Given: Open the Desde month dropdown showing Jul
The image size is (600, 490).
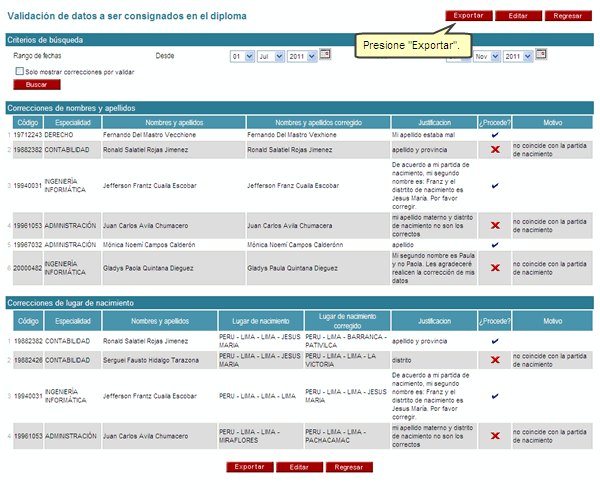Looking at the screenshot, I should pos(271,57).
